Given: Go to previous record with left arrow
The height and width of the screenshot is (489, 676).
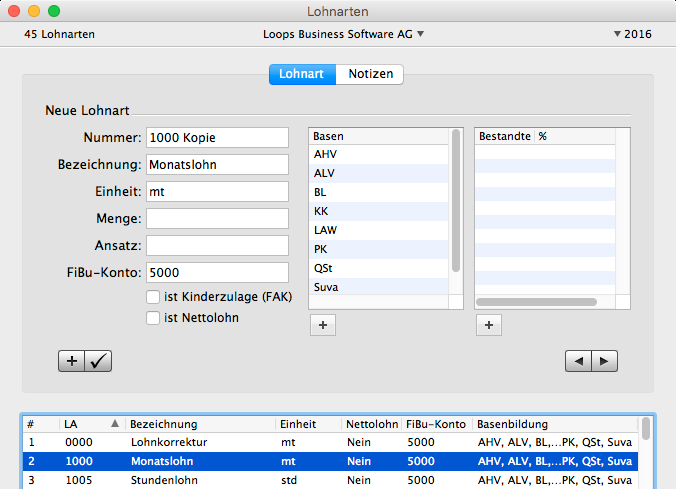Looking at the screenshot, I should [x=578, y=360].
